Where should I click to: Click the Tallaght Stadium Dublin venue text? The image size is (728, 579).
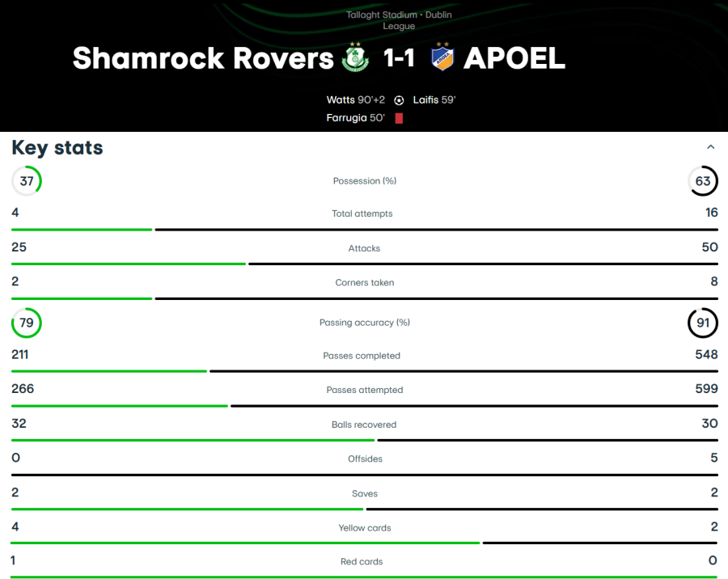coord(399,15)
